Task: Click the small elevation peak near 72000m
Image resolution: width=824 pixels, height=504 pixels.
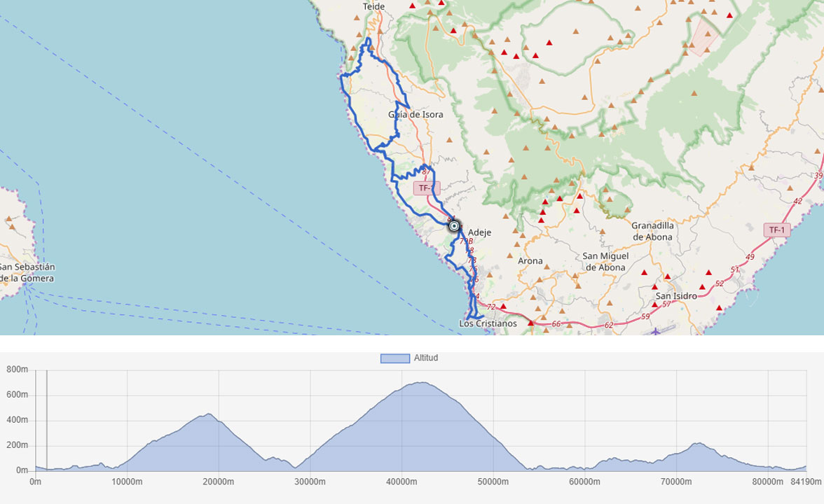Action: pyautogui.click(x=697, y=443)
